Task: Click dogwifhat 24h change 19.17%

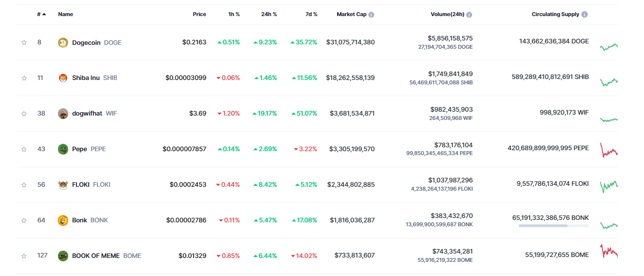Action: (x=265, y=114)
